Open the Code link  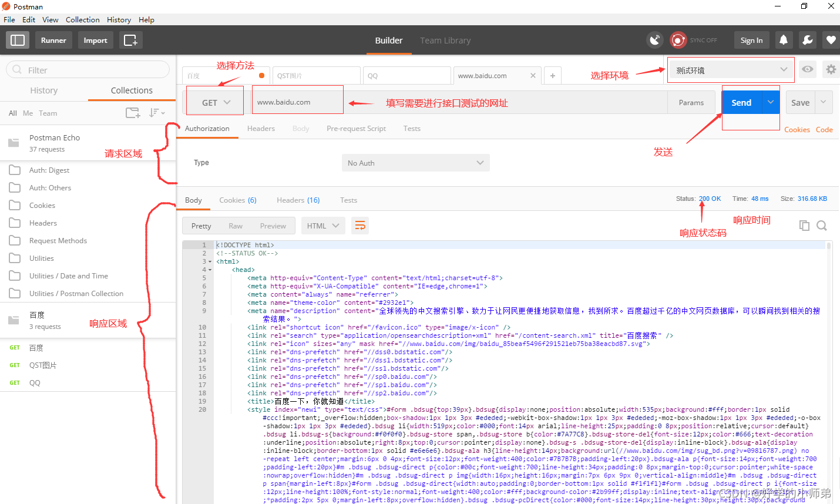(x=824, y=130)
